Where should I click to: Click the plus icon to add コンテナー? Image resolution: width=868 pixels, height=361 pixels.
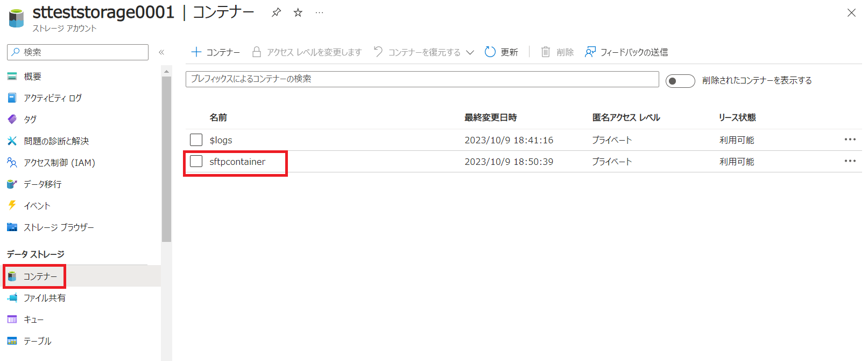tap(196, 52)
